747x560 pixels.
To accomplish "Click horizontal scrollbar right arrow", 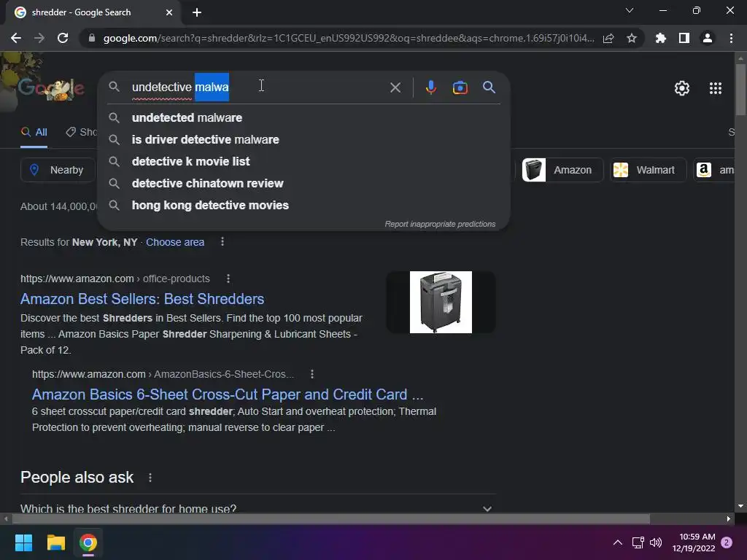I will coord(729,518).
